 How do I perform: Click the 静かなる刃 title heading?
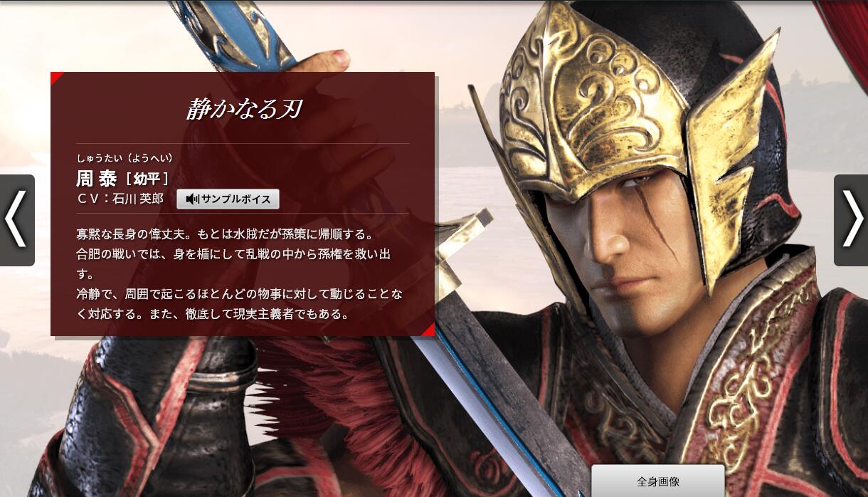(x=243, y=109)
